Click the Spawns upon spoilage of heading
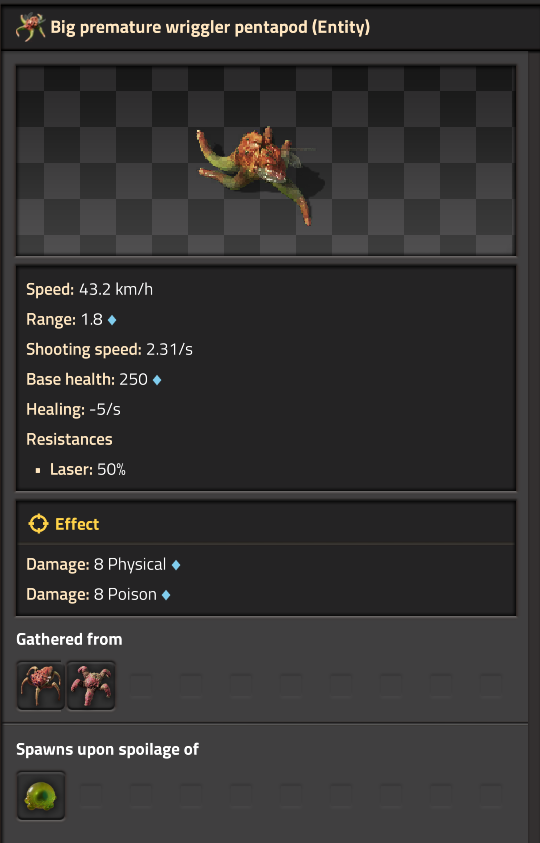Viewport: 540px width, 843px height. click(108, 749)
